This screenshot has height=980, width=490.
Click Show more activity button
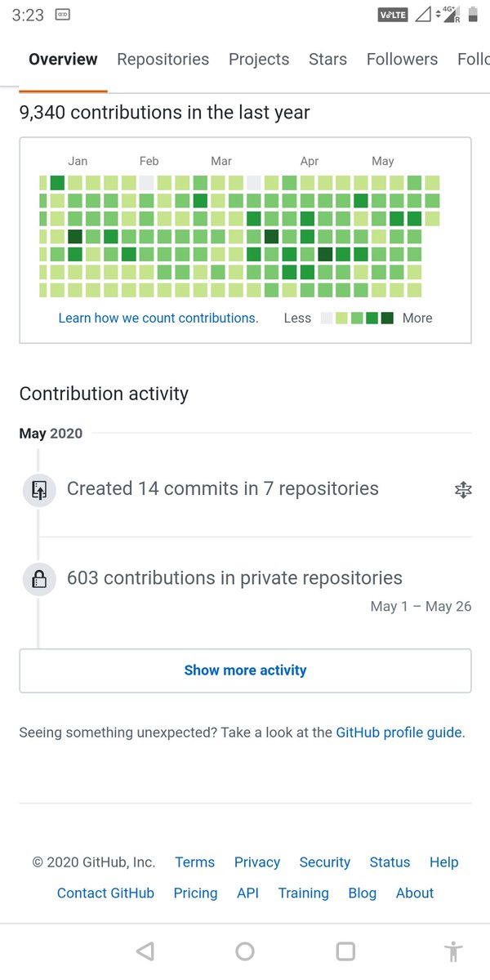click(x=245, y=670)
